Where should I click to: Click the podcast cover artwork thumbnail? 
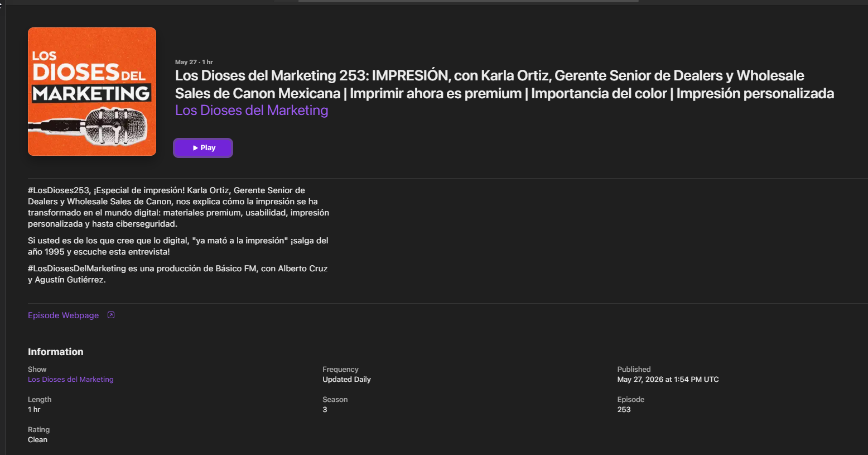92,92
